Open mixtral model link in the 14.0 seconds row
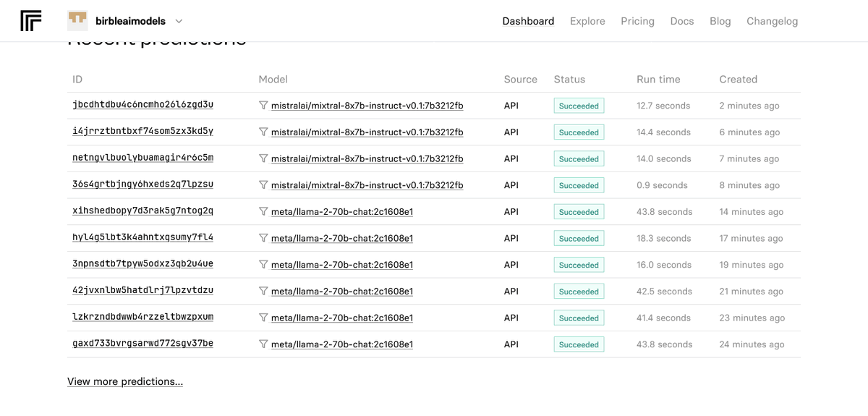The image size is (868, 416). point(367,158)
